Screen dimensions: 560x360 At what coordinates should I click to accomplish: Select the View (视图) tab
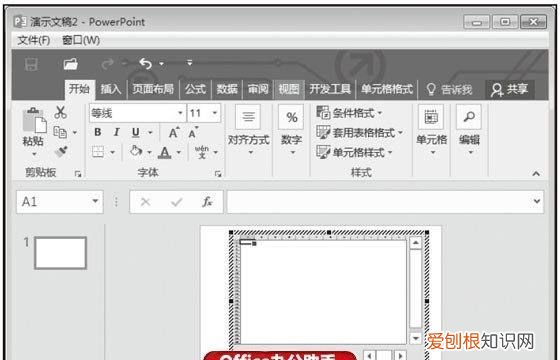click(289, 89)
